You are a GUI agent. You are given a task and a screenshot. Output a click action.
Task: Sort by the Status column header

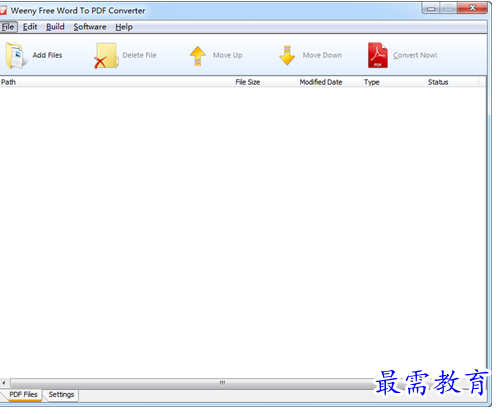click(453, 82)
